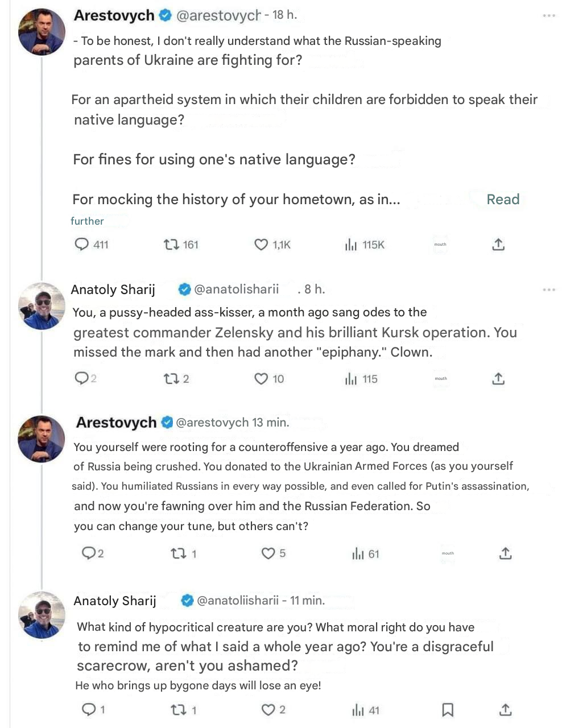Share Arestovych's first tweet via upload icon

coord(498,245)
